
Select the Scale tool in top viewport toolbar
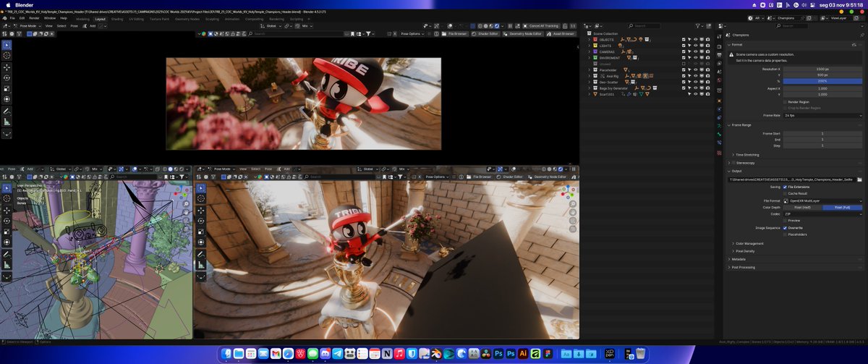[x=7, y=88]
